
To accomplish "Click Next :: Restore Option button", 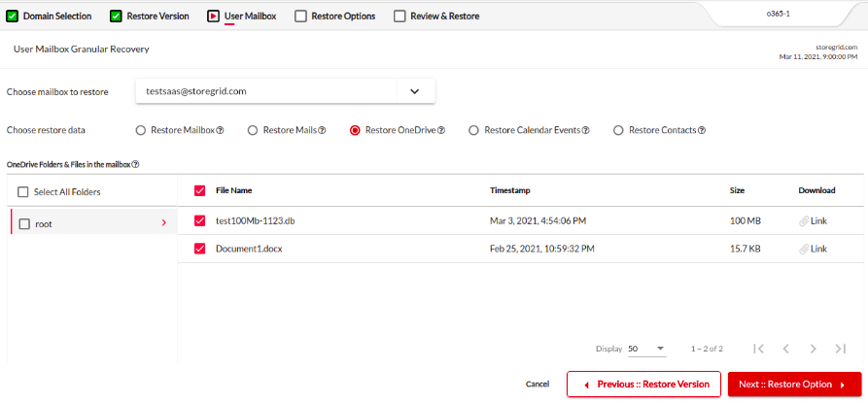I will (795, 385).
